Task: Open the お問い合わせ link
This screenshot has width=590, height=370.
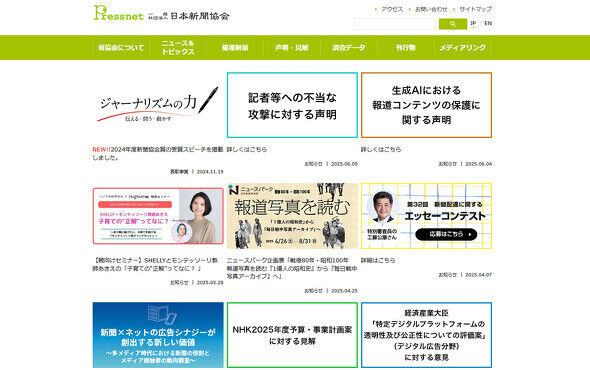Action: click(431, 9)
